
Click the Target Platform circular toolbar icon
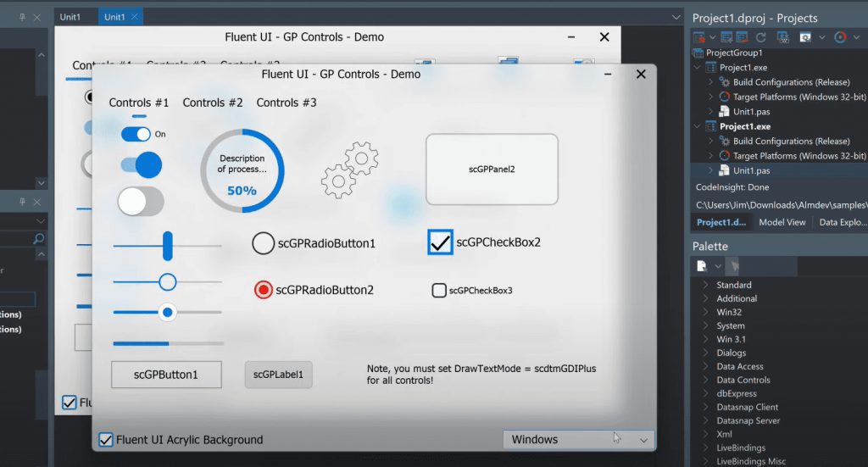tap(840, 37)
